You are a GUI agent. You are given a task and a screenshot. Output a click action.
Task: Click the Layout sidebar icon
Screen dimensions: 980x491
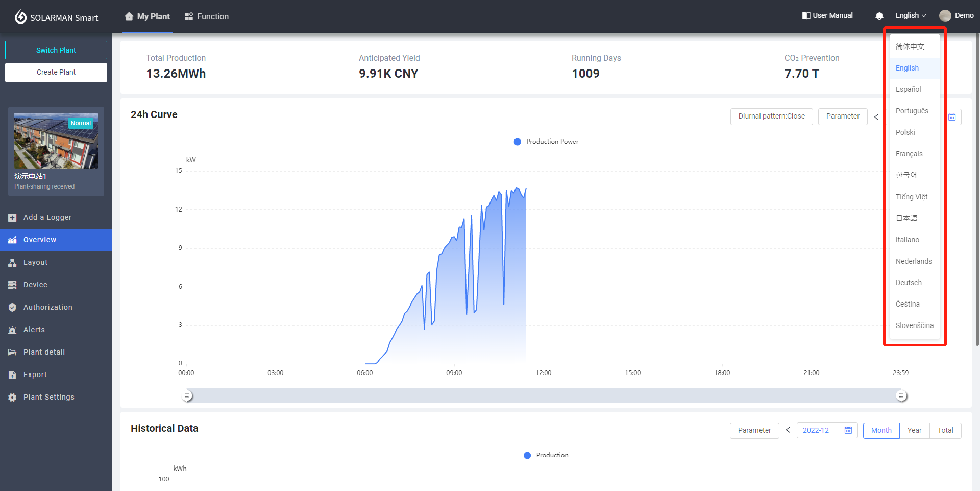coord(12,263)
